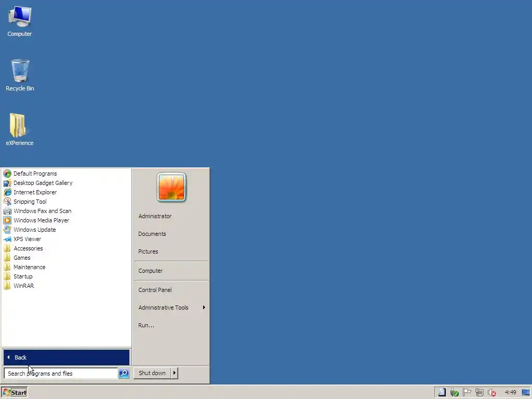532x399 pixels.
Task: Select the XPS Viewer text entry
Action: coord(28,239)
